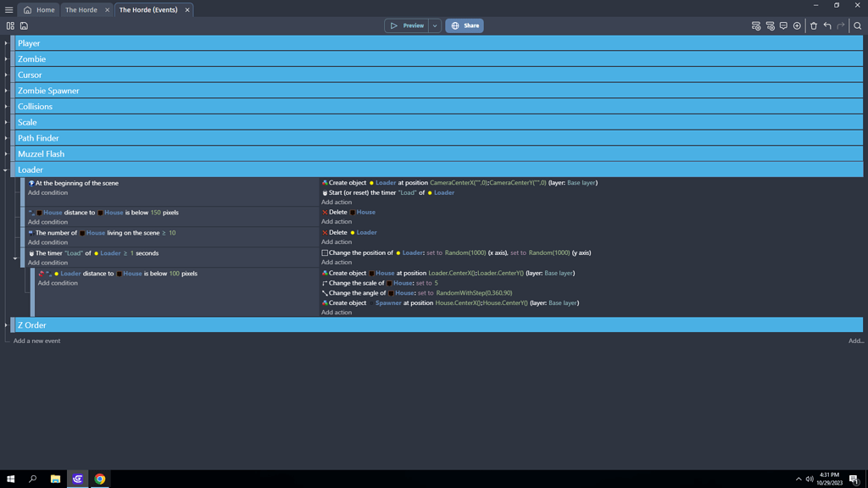The width and height of the screenshot is (868, 488).
Task: Collapse the Loader event group
Action: click(x=7, y=169)
